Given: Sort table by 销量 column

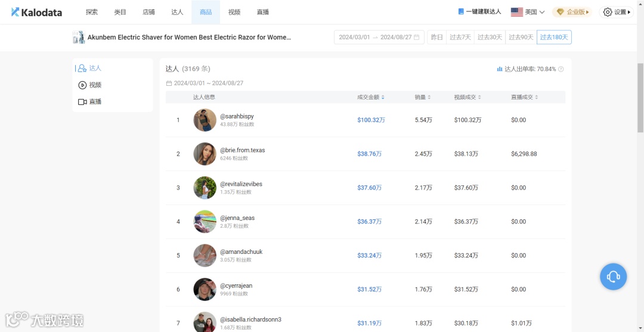Looking at the screenshot, I should pyautogui.click(x=423, y=97).
